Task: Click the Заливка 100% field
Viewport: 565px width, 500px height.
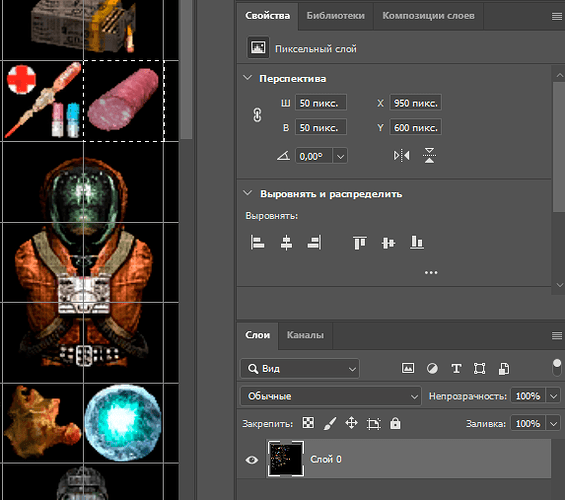Action: coord(528,423)
